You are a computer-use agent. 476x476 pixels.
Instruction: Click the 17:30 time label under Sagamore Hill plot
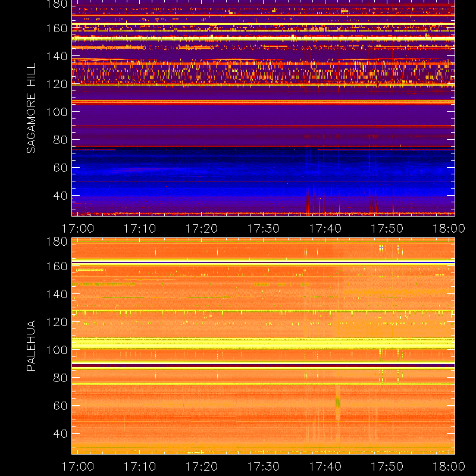point(263,228)
